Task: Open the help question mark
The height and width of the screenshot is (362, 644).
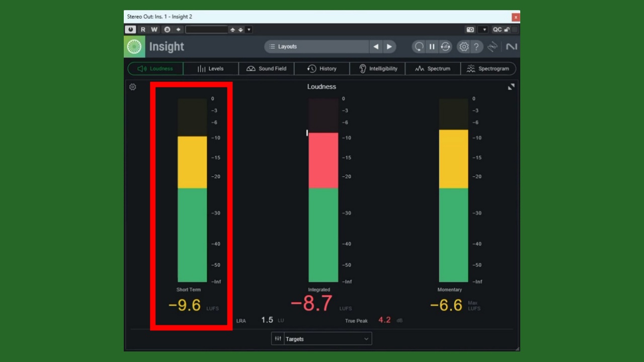Action: point(476,47)
